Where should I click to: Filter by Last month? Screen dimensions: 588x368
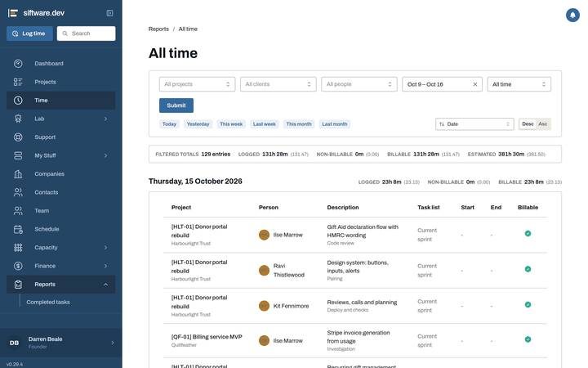[335, 124]
